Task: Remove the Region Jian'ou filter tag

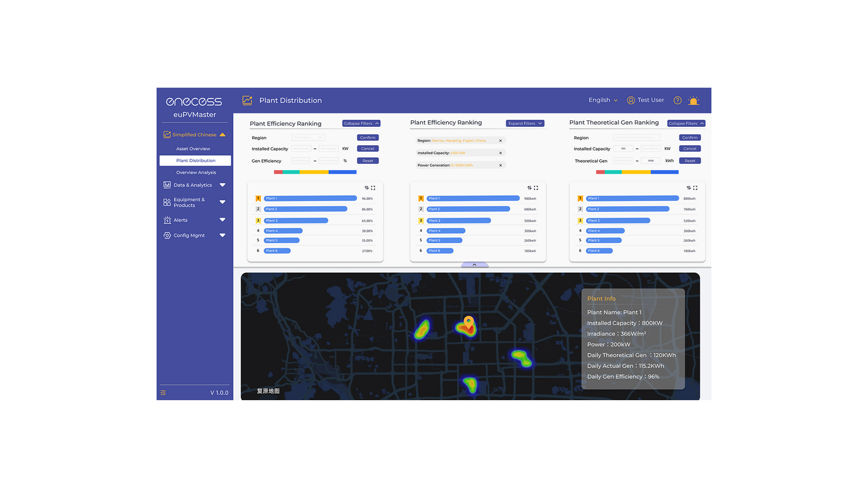Action: point(501,141)
